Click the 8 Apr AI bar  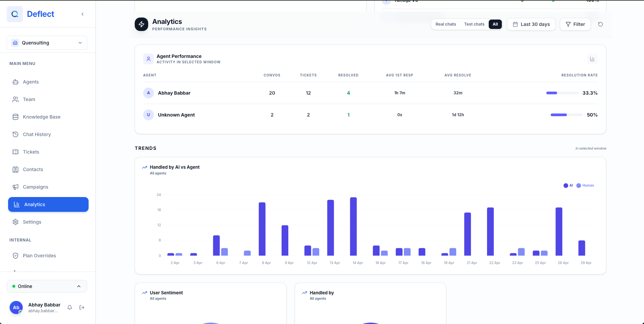tap(262, 229)
